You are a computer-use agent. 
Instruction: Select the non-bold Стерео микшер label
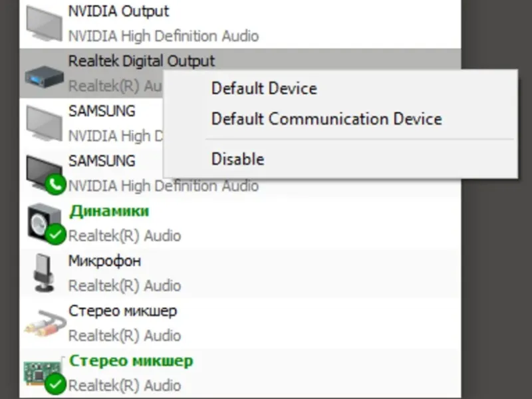click(122, 311)
